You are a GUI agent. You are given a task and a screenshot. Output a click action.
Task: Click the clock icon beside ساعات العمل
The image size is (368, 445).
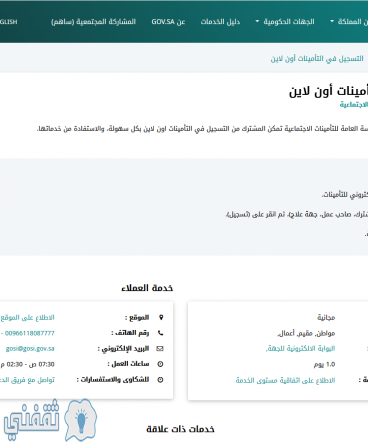pyautogui.click(x=160, y=364)
